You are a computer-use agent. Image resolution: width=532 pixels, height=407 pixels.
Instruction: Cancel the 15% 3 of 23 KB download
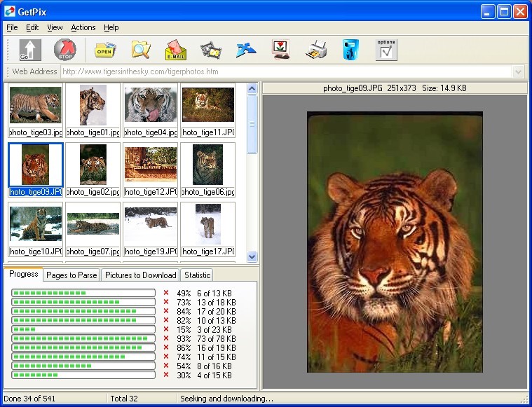166,329
